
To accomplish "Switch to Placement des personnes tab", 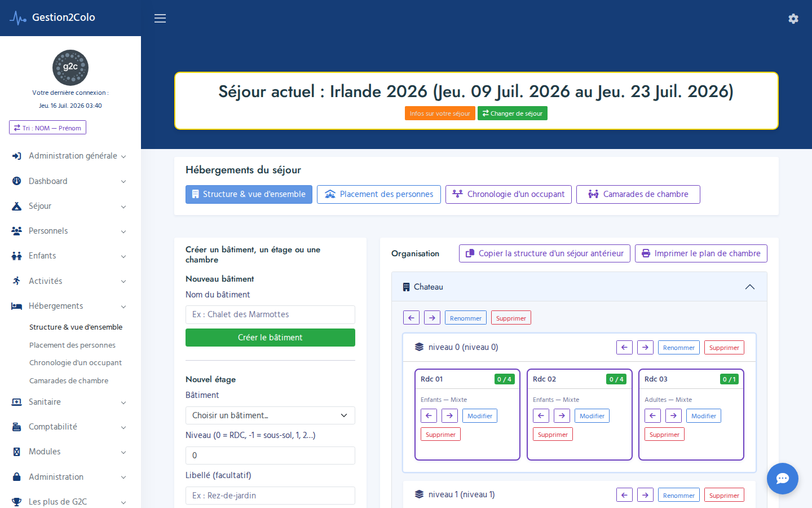I will (x=379, y=194).
